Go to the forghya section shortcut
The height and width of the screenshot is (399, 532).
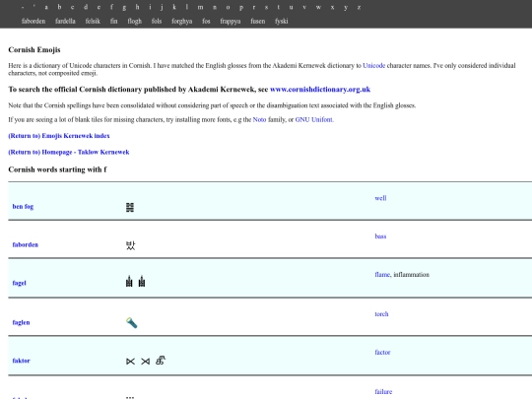point(182,22)
